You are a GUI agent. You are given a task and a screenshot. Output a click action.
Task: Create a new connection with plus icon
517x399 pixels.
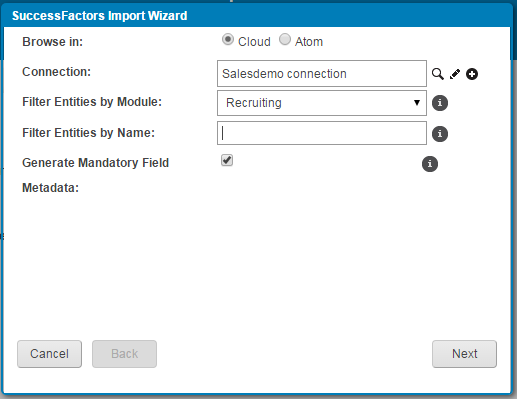(x=472, y=74)
